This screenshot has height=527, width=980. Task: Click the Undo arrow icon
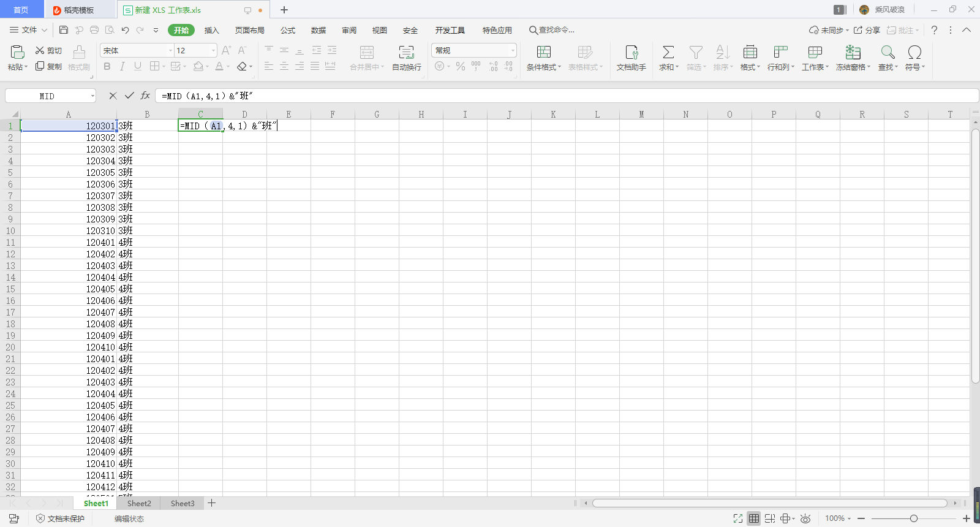125,29
